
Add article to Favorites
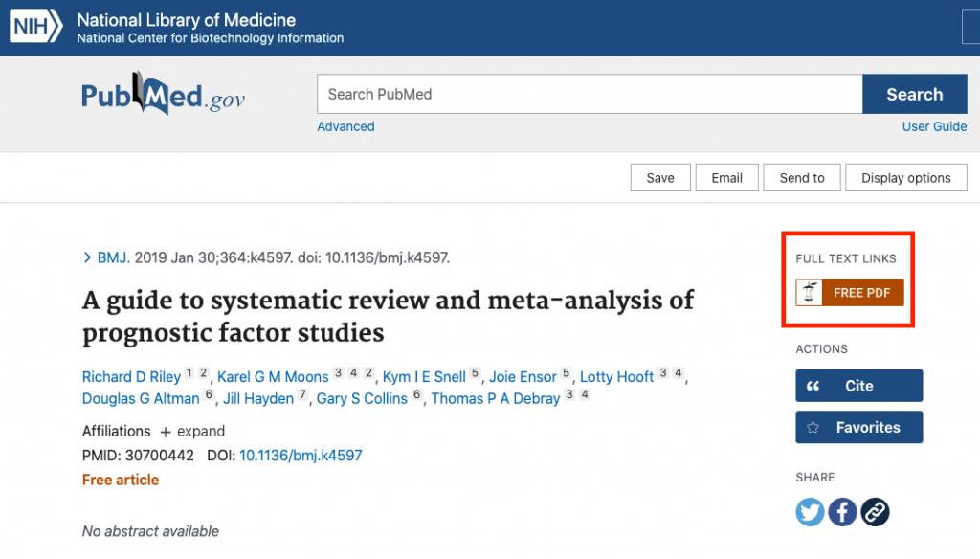click(x=858, y=427)
